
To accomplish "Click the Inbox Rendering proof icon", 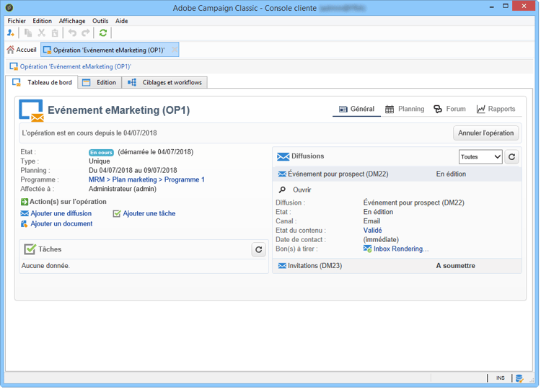I will pos(367,249).
